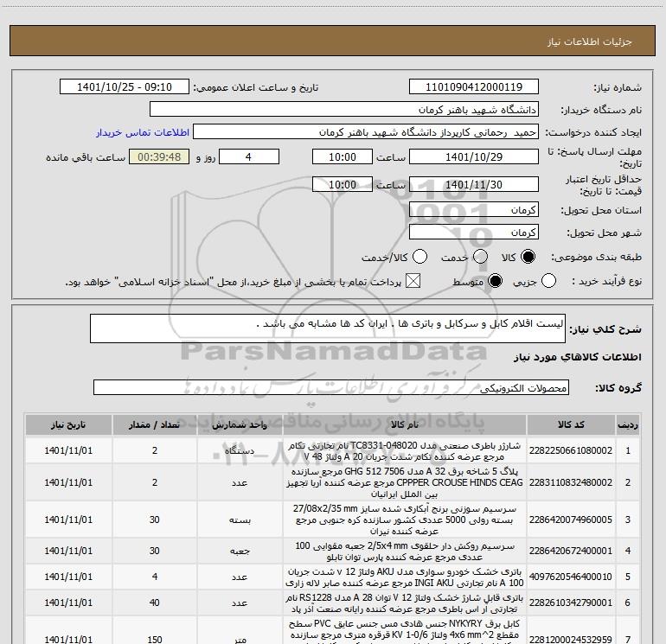
Task: Click the product group field محصولات الکترونیکی
Action: (331, 387)
